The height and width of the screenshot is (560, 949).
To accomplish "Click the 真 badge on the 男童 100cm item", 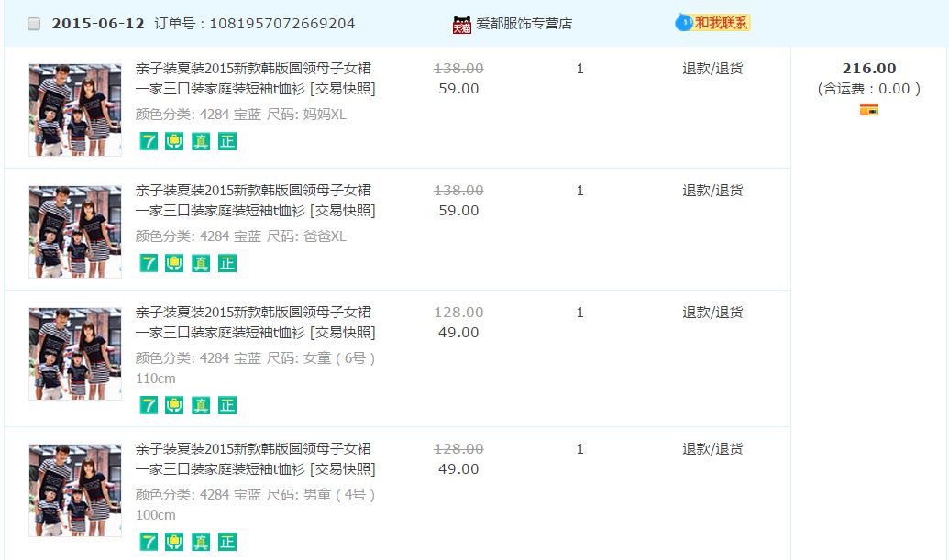I will 201,542.
